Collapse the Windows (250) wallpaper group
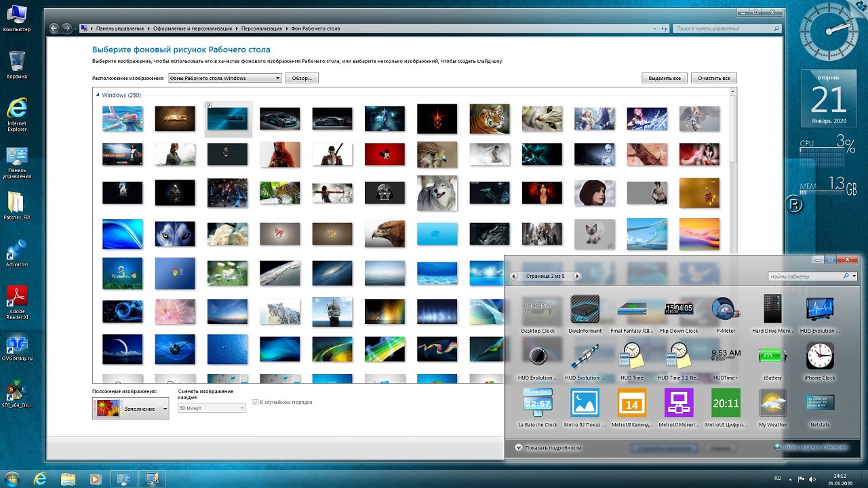The height and width of the screenshot is (488, 868). pos(98,96)
